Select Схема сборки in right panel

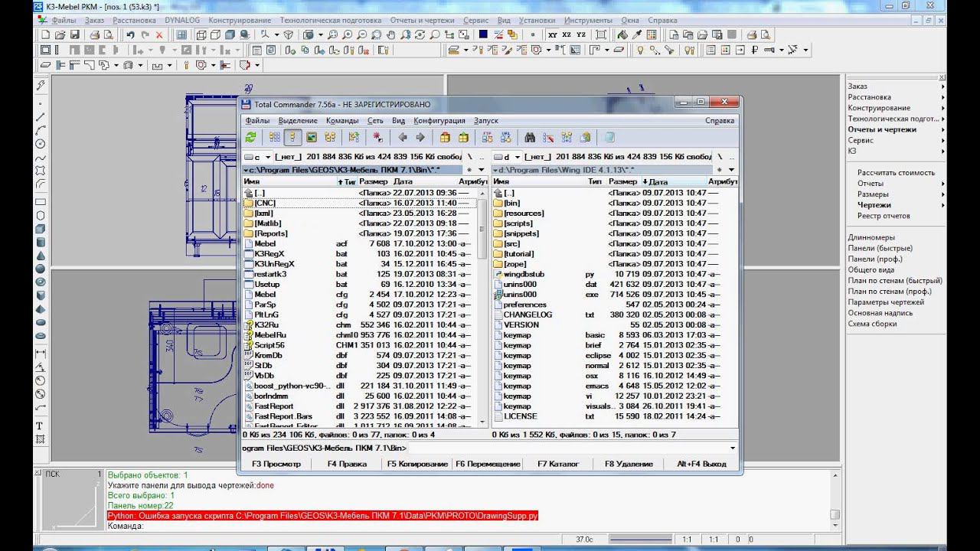pos(871,324)
